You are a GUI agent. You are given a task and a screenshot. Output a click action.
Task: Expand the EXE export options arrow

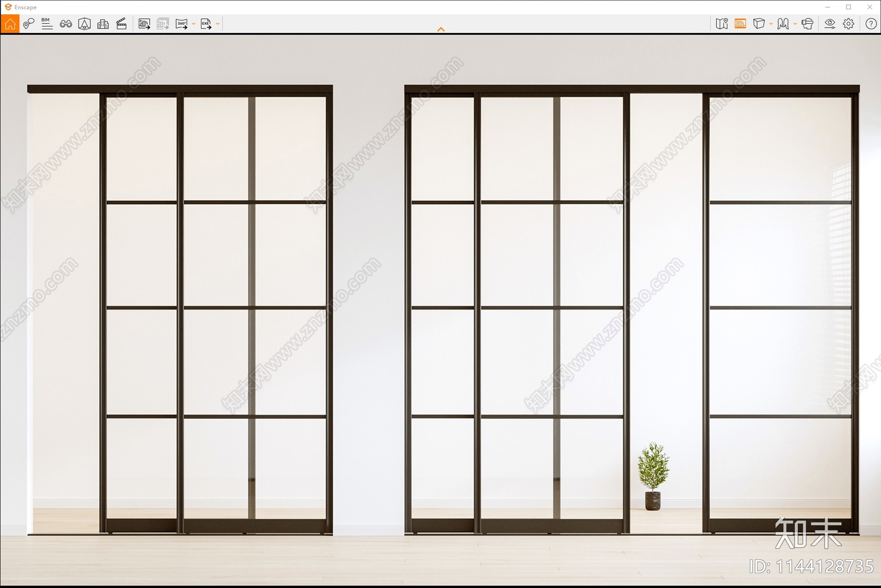[218, 24]
